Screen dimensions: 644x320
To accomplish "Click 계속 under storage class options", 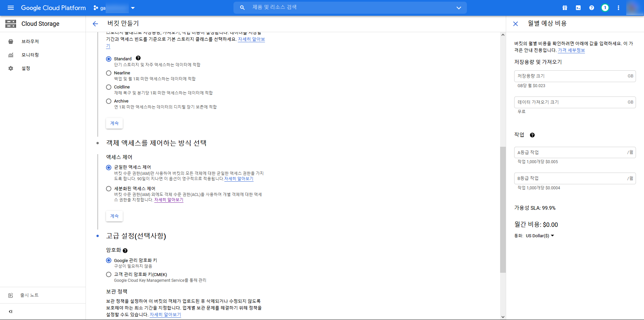I will (114, 123).
